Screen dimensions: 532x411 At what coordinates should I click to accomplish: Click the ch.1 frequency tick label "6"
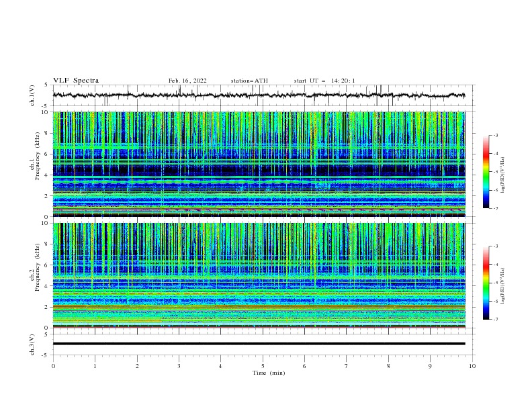47,154
